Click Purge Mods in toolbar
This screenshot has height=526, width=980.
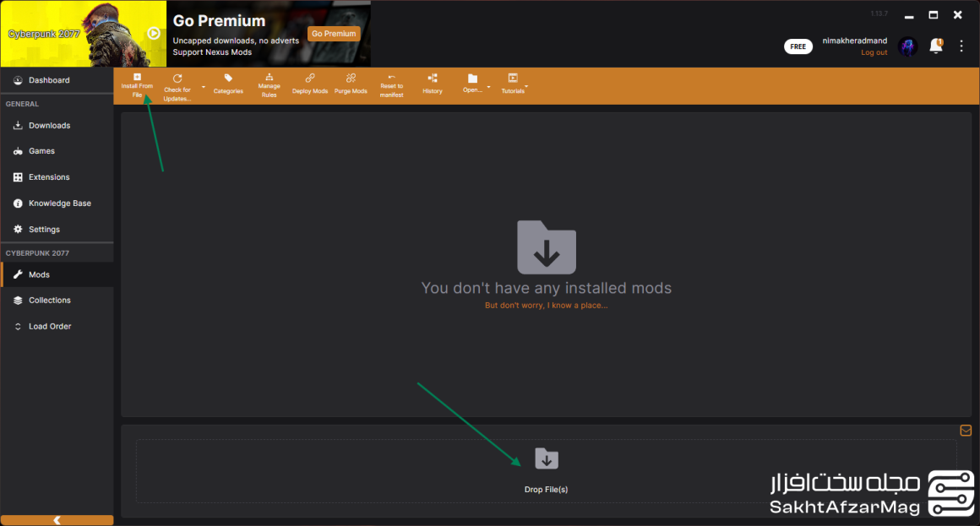(x=351, y=84)
